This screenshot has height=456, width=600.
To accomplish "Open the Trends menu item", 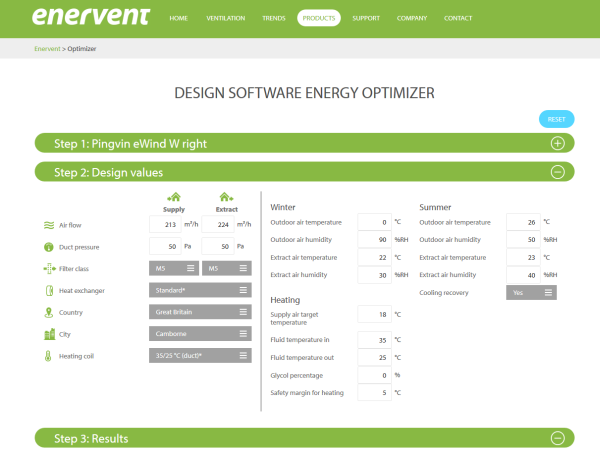I will click(274, 18).
